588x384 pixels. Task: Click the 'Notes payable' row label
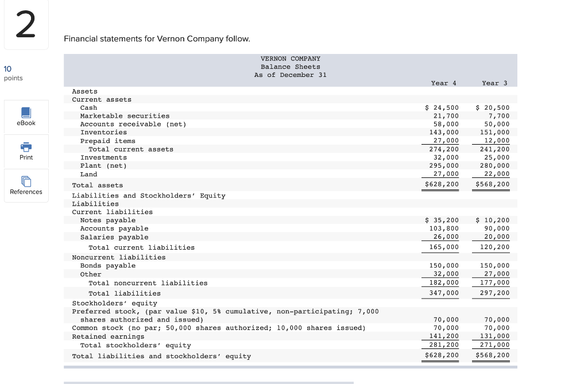pos(108,220)
